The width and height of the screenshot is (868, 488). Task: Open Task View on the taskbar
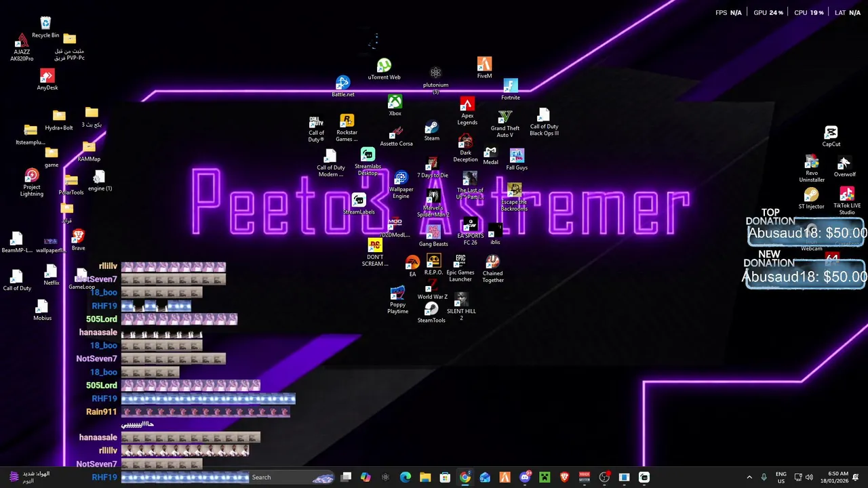pos(346,477)
